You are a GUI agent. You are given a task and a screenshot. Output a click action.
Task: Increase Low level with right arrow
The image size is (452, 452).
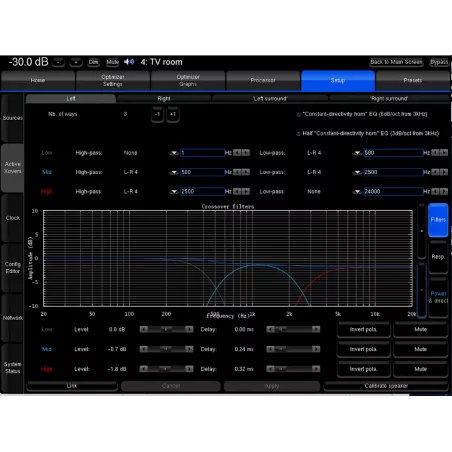pos(189,329)
